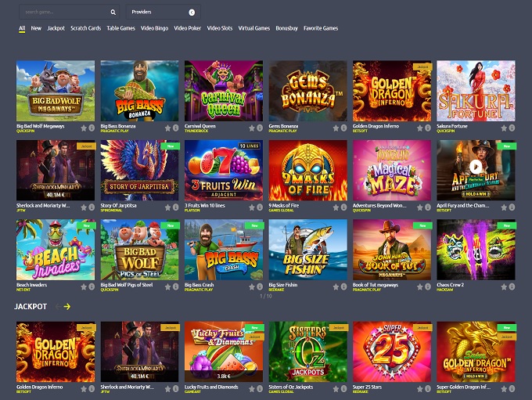
Task: Favorite Big Bad Wolf Megaways with star
Action: (82, 128)
